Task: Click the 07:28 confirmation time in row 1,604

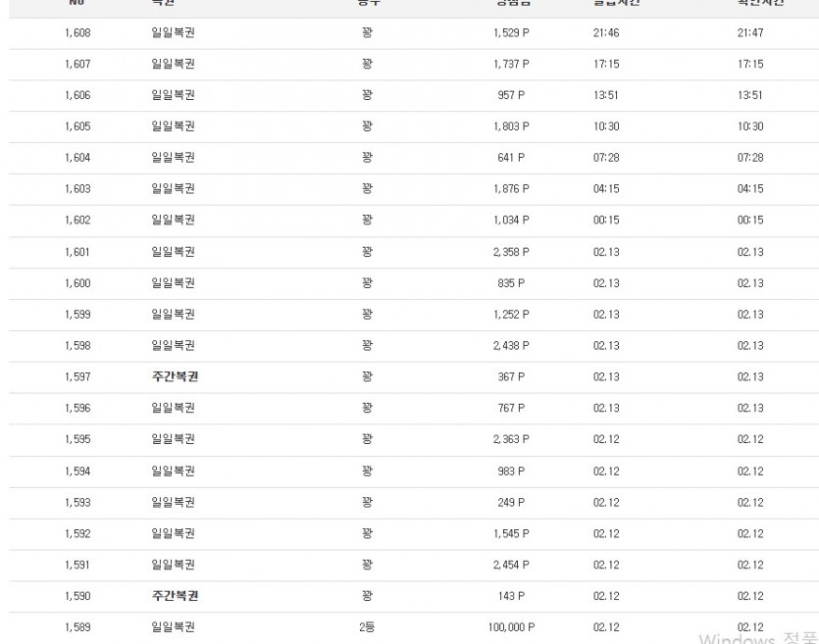Action: (x=750, y=158)
